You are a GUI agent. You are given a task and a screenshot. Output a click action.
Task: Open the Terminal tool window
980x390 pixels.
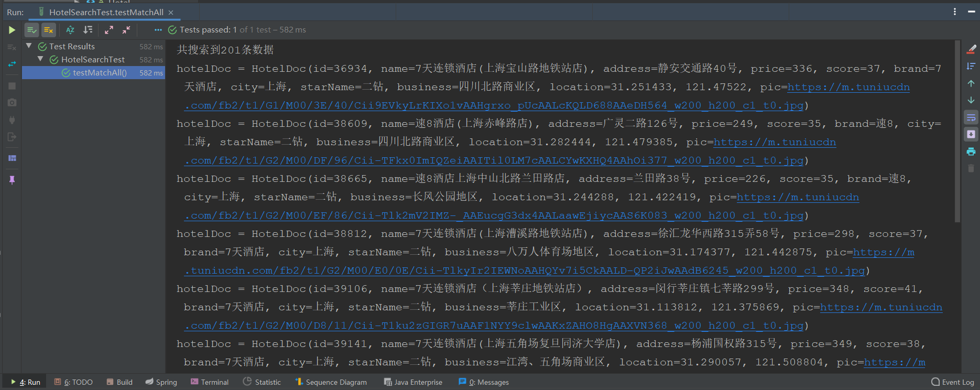[x=210, y=382]
